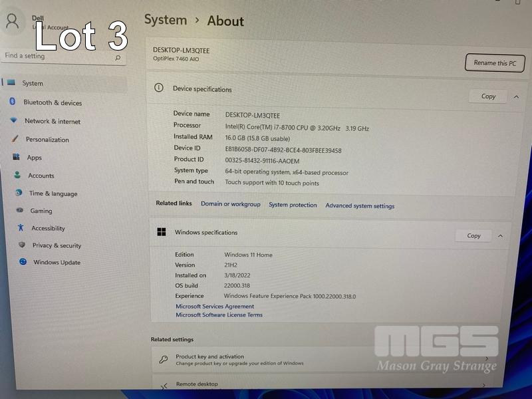The height and width of the screenshot is (399, 532).
Task: Select the Accessibility icon
Action: click(x=21, y=227)
